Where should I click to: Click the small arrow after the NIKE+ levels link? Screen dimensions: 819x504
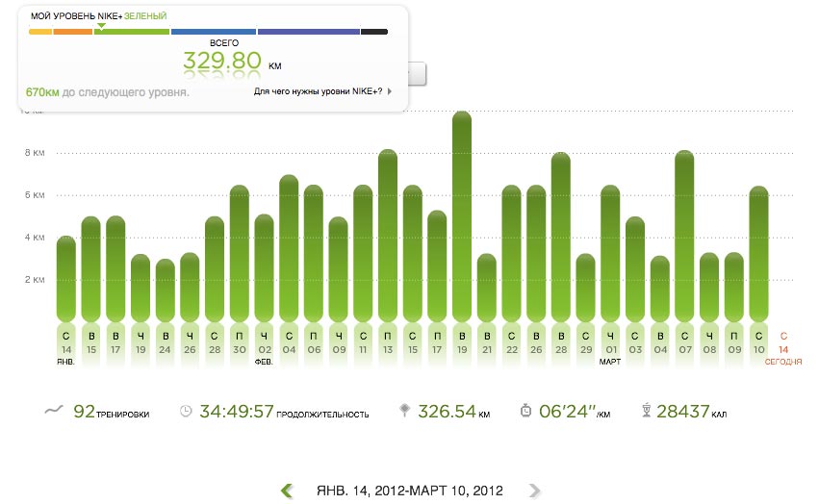click(389, 91)
